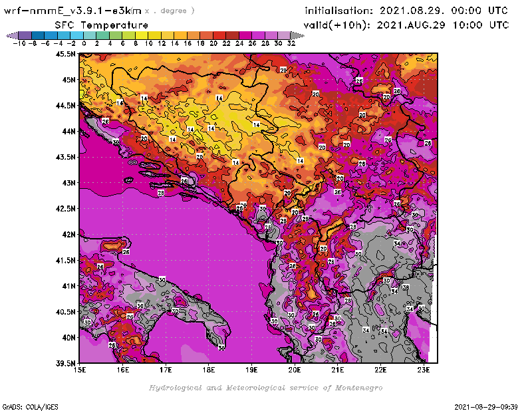Select the '18E' longitude label
Image resolution: width=532 pixels, height=411 pixels.
209,370
